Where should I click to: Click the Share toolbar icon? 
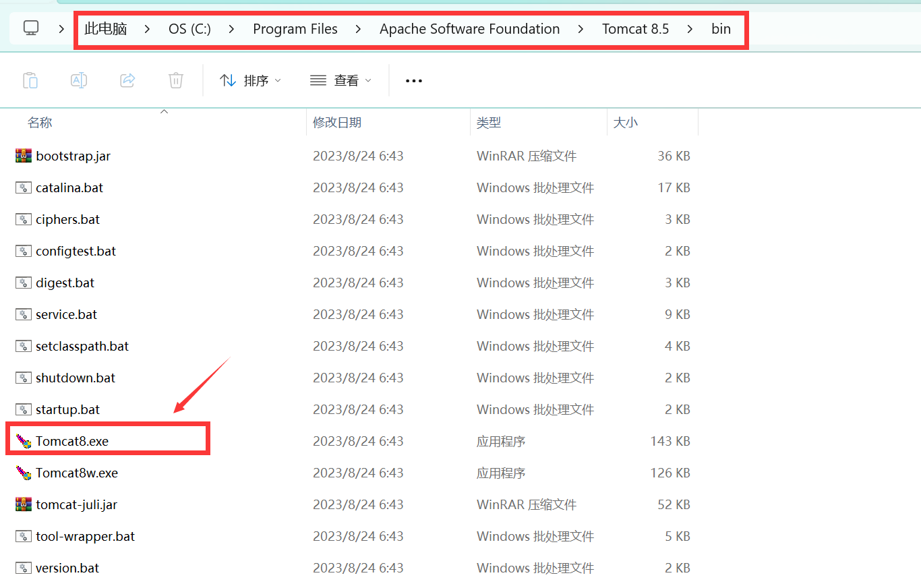point(127,80)
